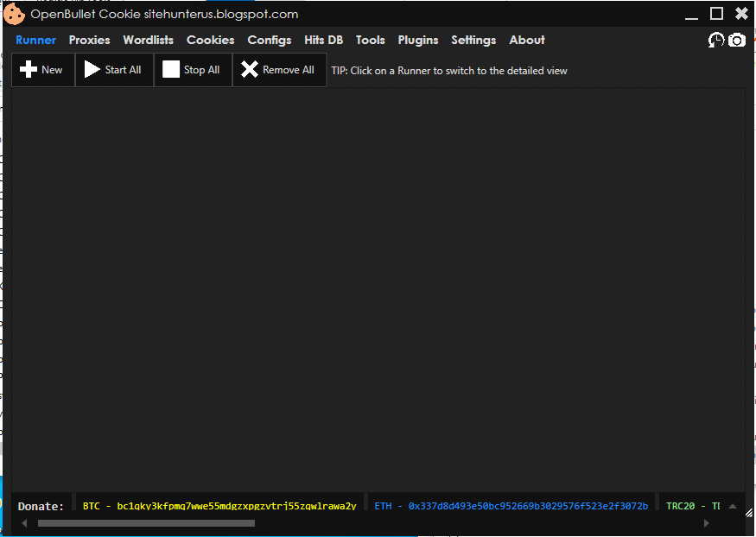
Task: Click the BTC donation address
Action: 219,506
